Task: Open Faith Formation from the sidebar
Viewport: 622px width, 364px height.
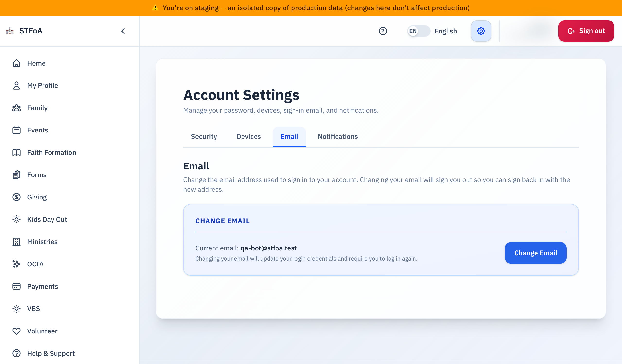Action: pyautogui.click(x=52, y=153)
